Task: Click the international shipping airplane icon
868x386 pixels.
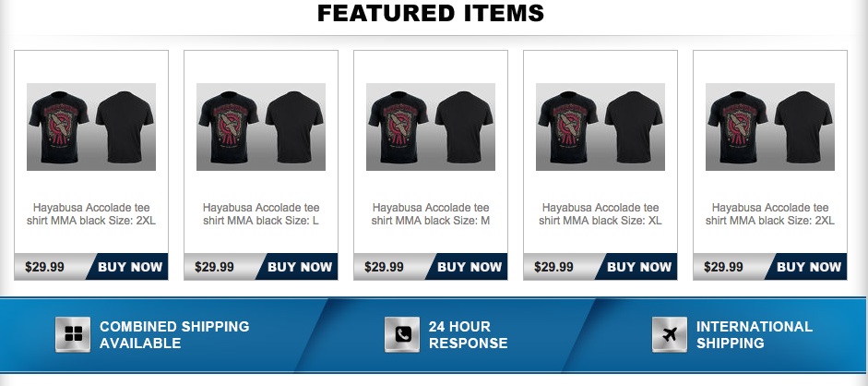Action: (x=670, y=334)
